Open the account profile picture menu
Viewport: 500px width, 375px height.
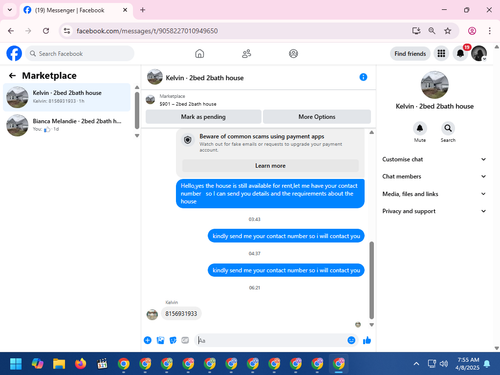pos(479,53)
